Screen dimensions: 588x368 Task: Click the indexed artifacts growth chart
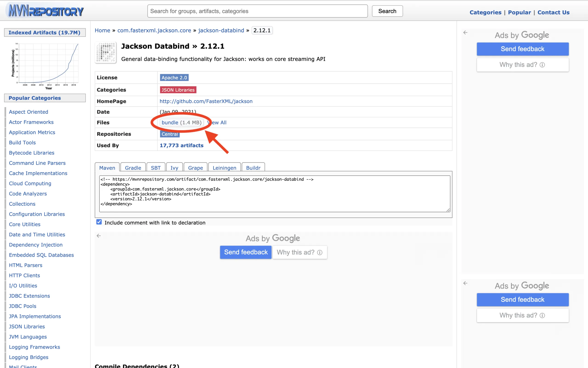click(x=45, y=66)
